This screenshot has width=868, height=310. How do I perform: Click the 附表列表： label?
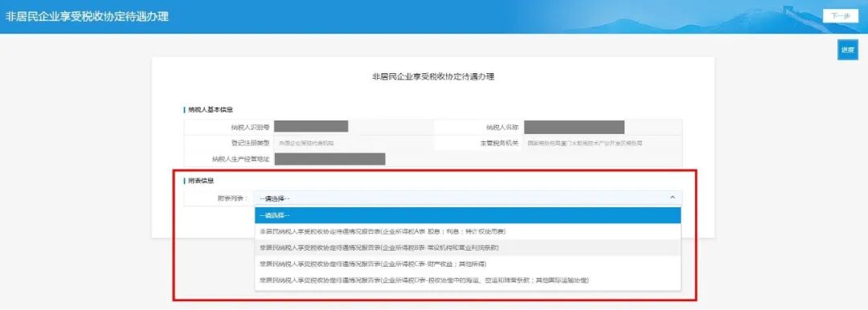coord(233,198)
